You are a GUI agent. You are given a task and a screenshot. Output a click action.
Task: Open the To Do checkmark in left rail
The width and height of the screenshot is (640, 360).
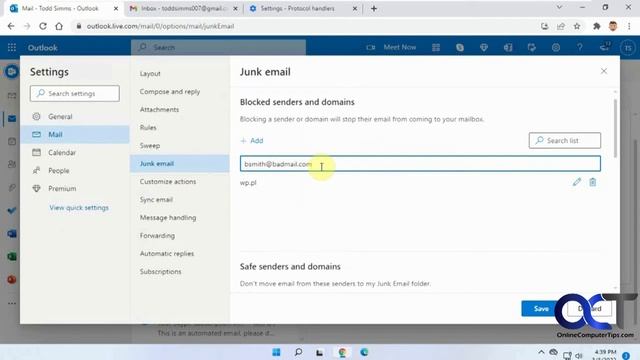pos(11,211)
